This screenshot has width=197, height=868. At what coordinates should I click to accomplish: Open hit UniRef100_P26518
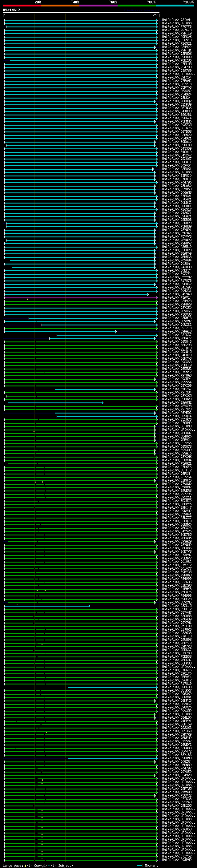pyautogui.click(x=177, y=40)
